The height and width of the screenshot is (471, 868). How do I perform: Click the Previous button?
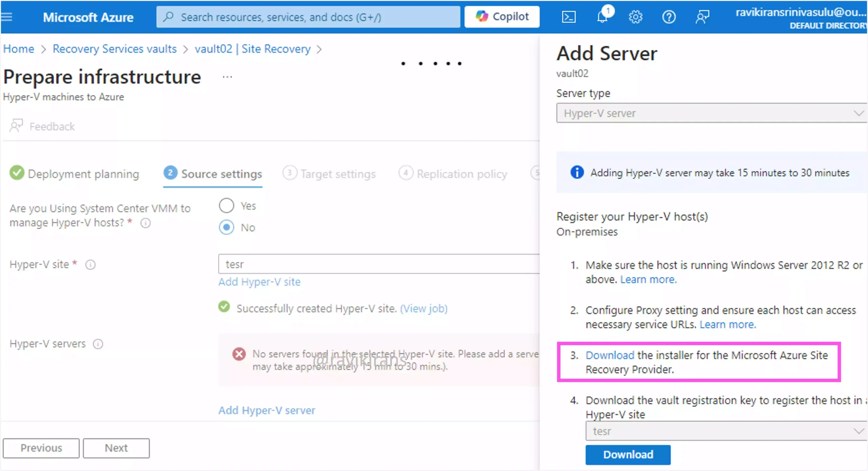point(41,448)
